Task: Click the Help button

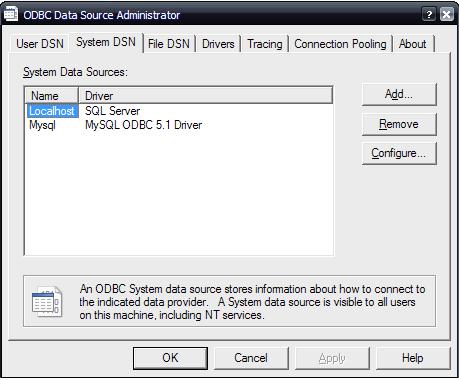Action: (x=413, y=358)
